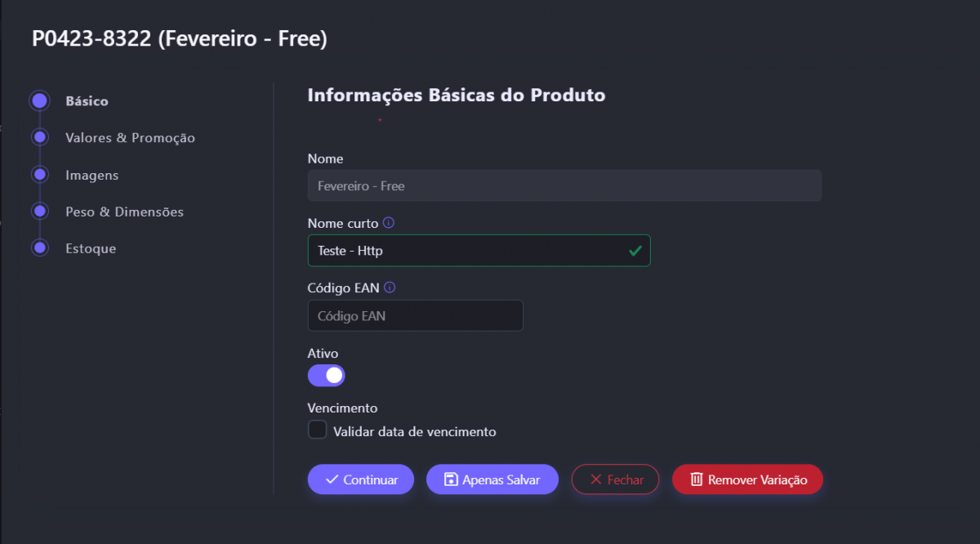Click into the Nome curto text field

pyautogui.click(x=465, y=251)
